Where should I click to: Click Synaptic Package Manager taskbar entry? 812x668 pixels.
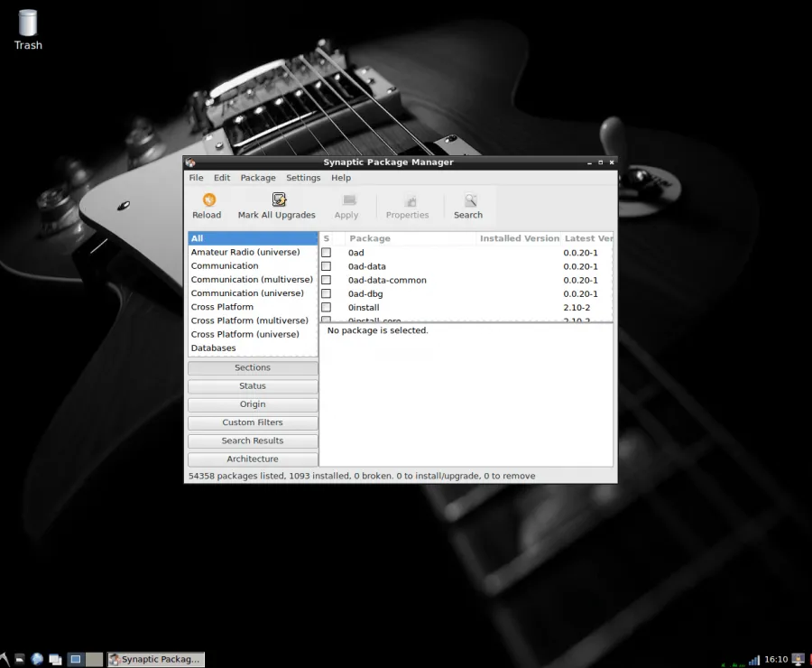click(x=156, y=659)
